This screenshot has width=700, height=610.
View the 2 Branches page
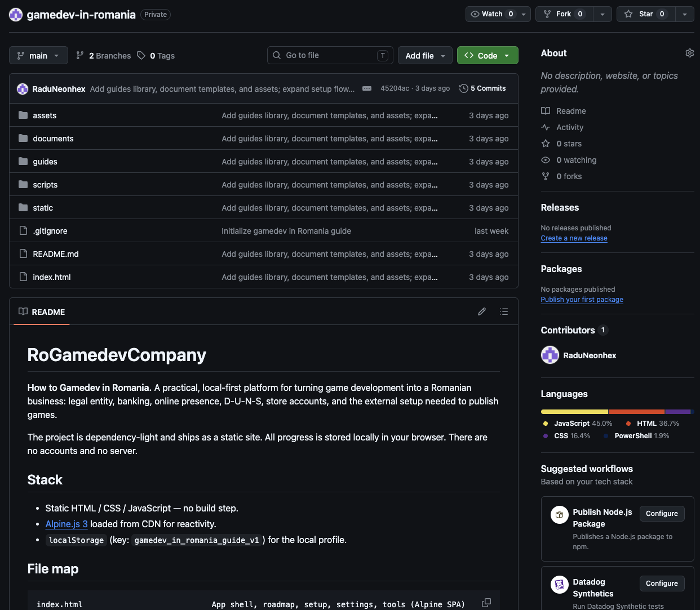(104, 55)
